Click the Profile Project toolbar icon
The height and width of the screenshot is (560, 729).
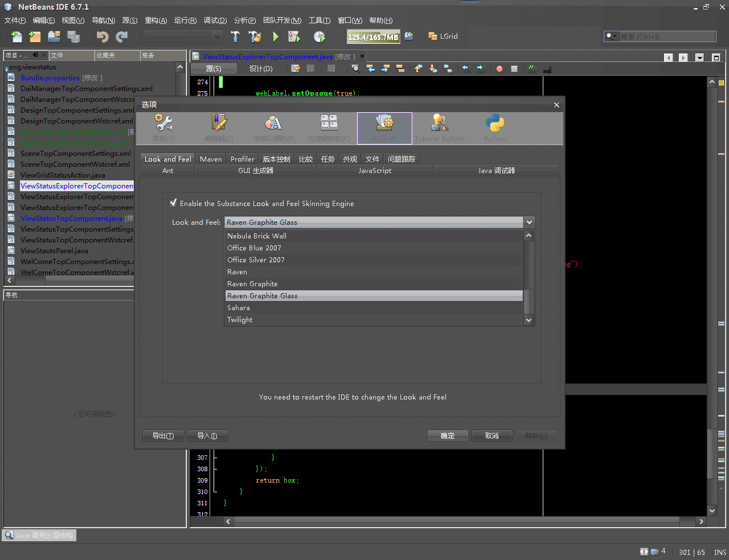[320, 37]
